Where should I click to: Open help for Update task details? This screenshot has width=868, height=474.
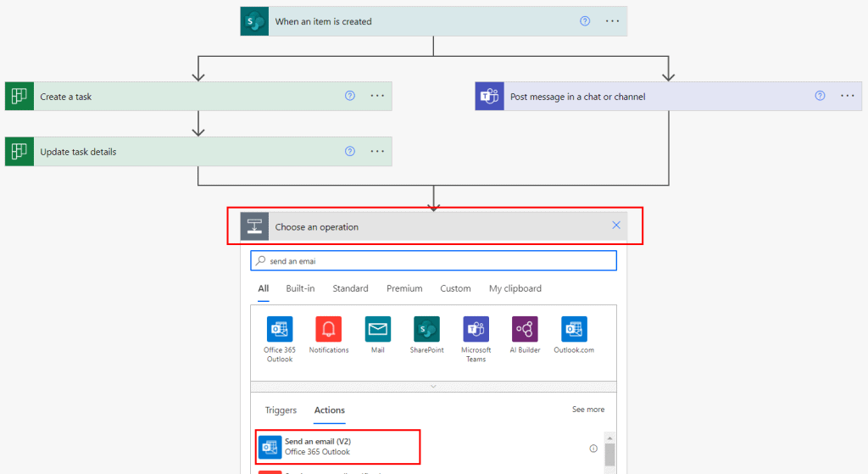350,151
